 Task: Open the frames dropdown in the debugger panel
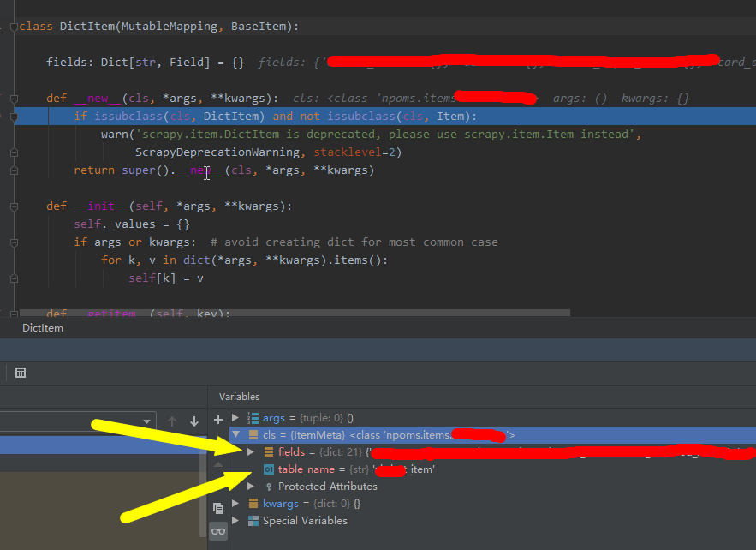coord(146,421)
